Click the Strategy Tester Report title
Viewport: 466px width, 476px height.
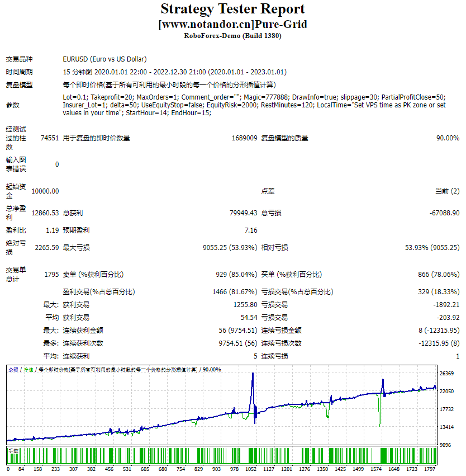click(x=232, y=10)
